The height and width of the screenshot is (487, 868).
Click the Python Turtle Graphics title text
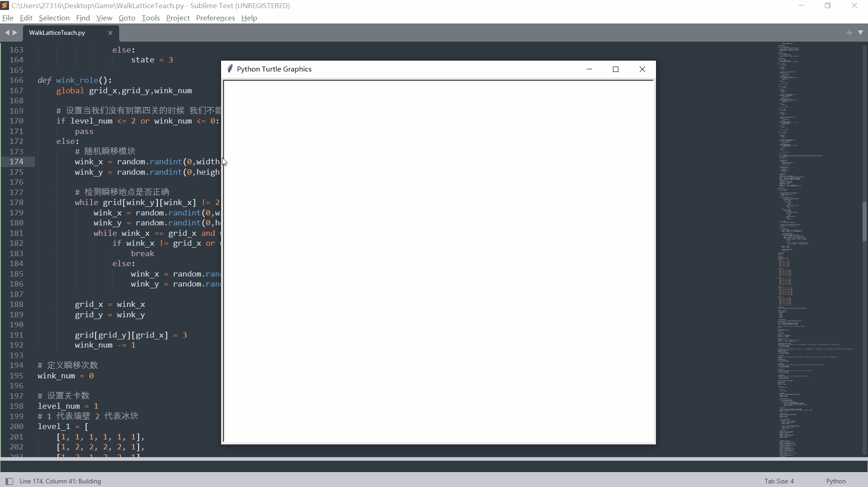(x=274, y=69)
